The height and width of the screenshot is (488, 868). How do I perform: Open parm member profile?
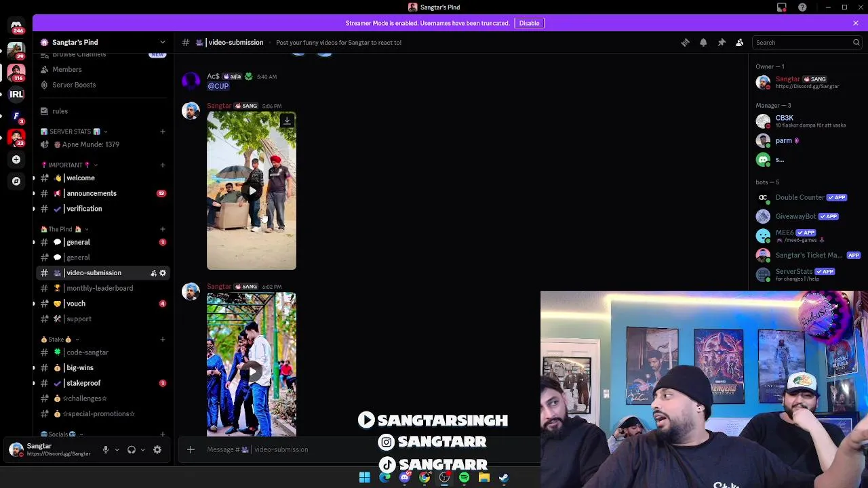click(x=807, y=140)
